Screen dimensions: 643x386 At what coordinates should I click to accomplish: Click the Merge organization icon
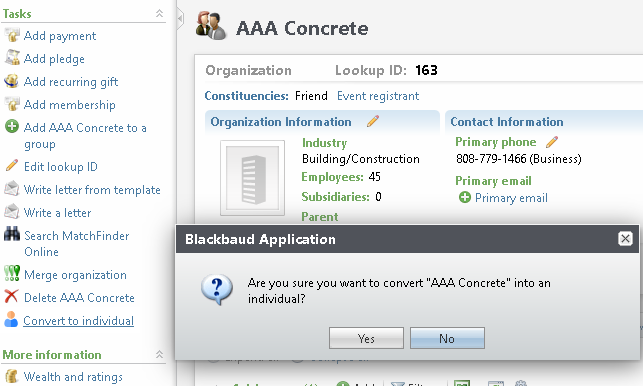[x=12, y=273]
